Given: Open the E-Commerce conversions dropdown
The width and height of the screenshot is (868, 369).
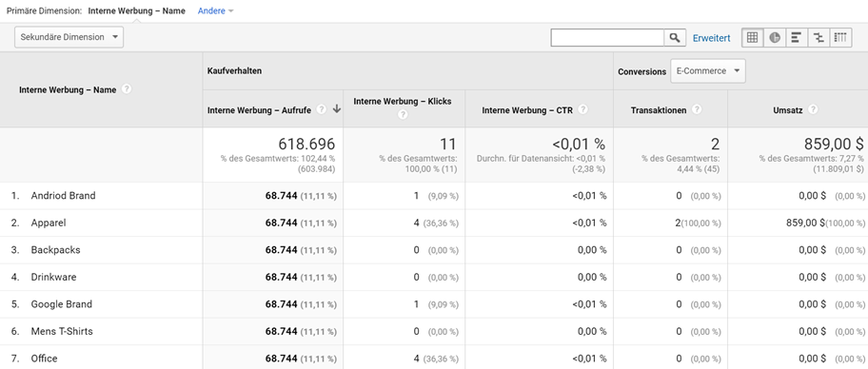Looking at the screenshot, I should coord(707,70).
